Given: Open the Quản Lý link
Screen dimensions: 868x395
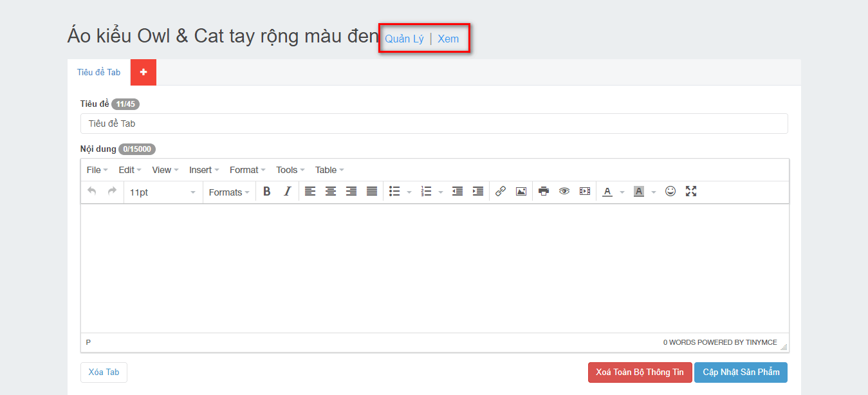Looking at the screenshot, I should 404,39.
